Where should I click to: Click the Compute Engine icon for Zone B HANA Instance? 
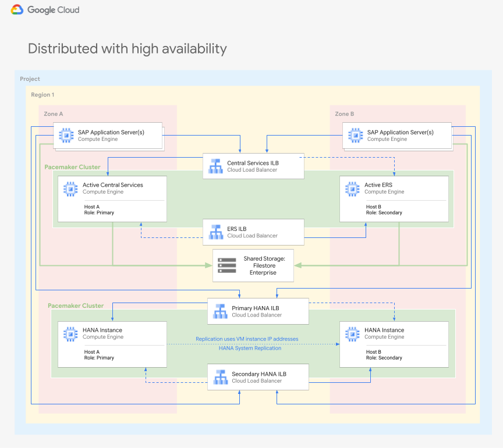pos(352,333)
